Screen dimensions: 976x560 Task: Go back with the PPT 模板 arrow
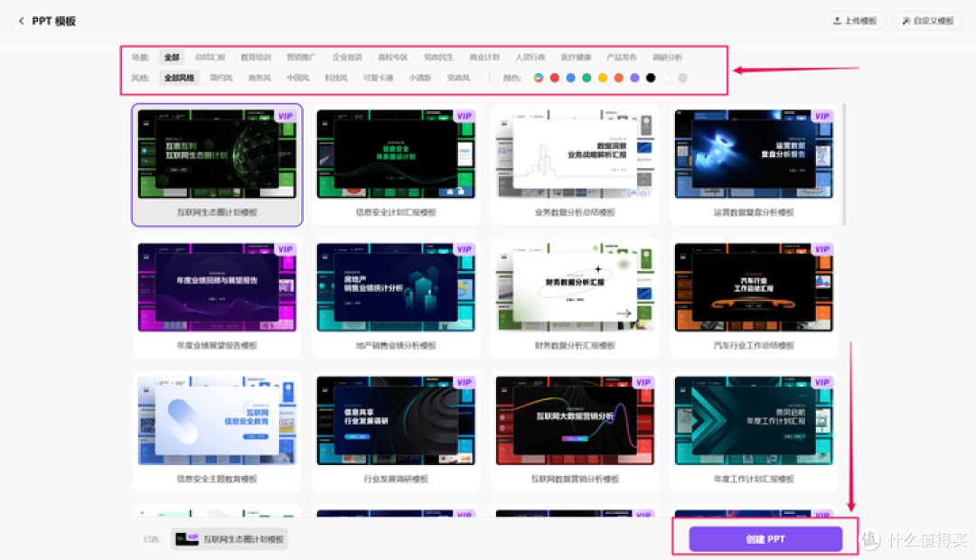coord(21,21)
